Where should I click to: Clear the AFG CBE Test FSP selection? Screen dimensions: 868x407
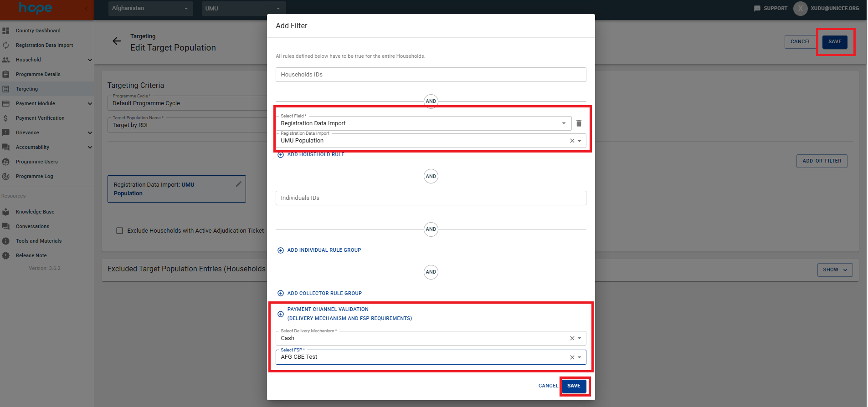[x=572, y=357]
